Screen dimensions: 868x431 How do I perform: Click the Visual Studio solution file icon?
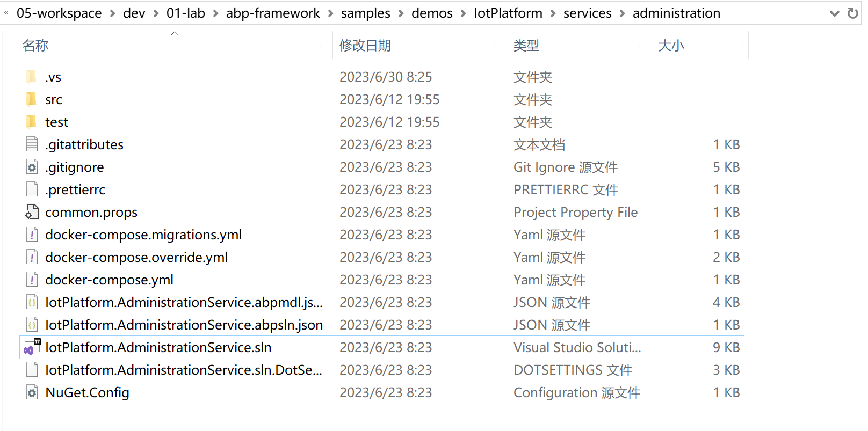click(x=32, y=348)
